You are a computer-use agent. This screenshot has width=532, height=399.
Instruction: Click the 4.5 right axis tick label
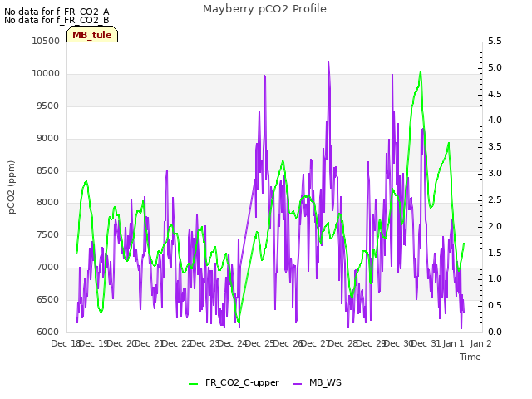495,94
